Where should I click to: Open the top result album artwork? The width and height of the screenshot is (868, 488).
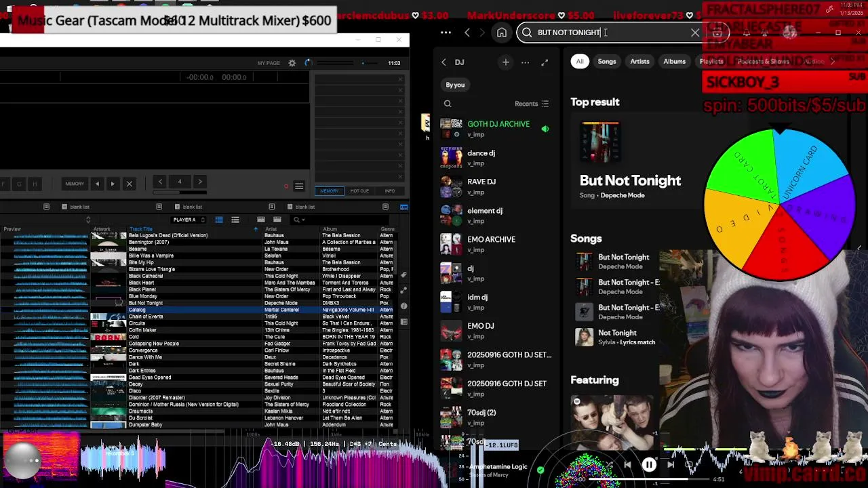coord(600,142)
